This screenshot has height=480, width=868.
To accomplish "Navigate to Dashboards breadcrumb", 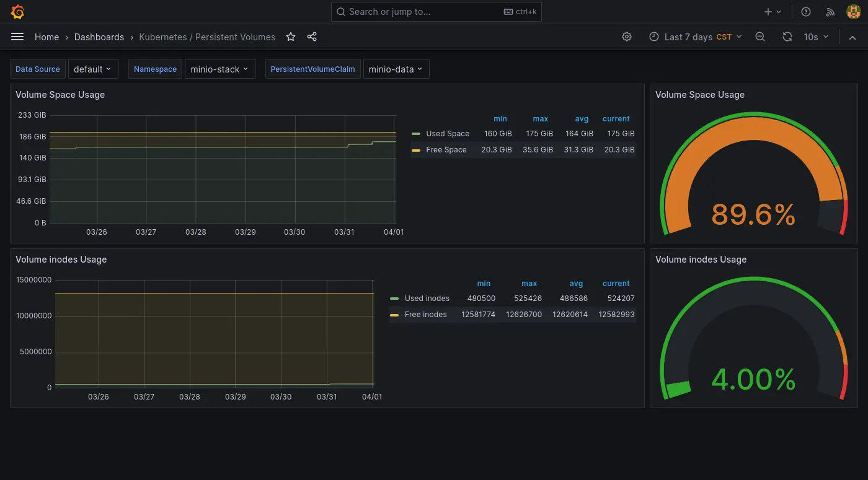I will coord(99,37).
